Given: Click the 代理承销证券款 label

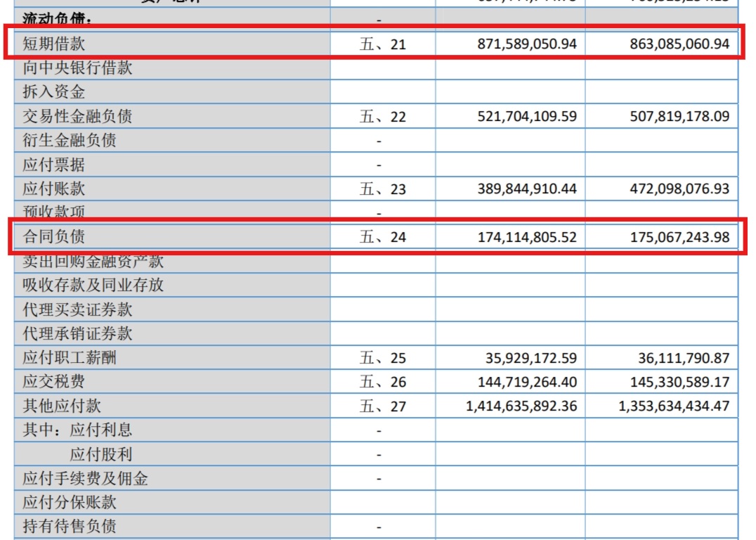Looking at the screenshot, I should coord(77,333).
